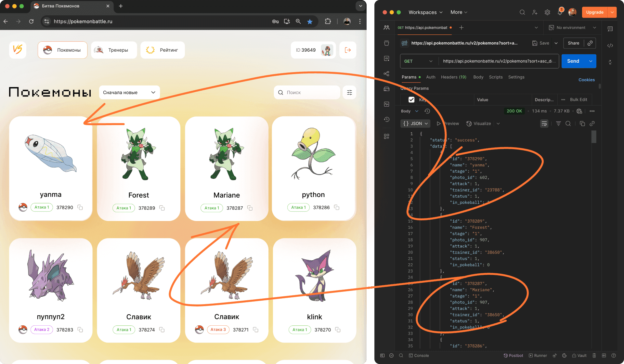Toggle the query params select-all checkbox

click(x=411, y=100)
